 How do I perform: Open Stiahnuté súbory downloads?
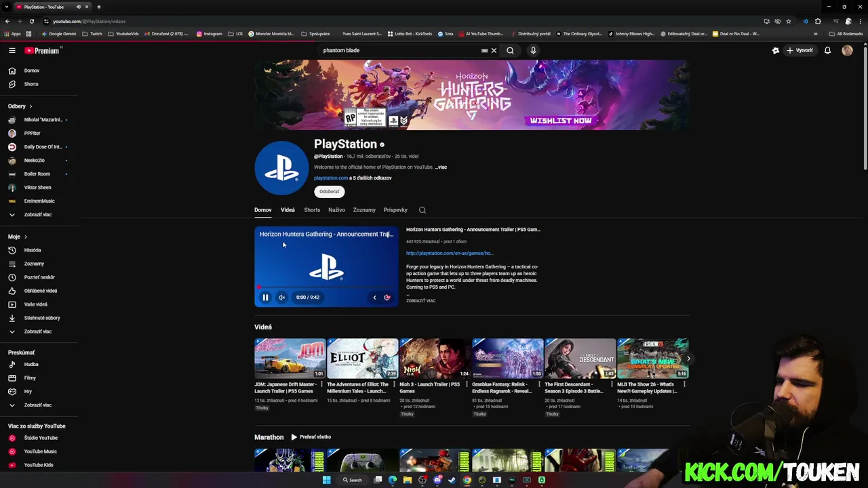tap(42, 318)
